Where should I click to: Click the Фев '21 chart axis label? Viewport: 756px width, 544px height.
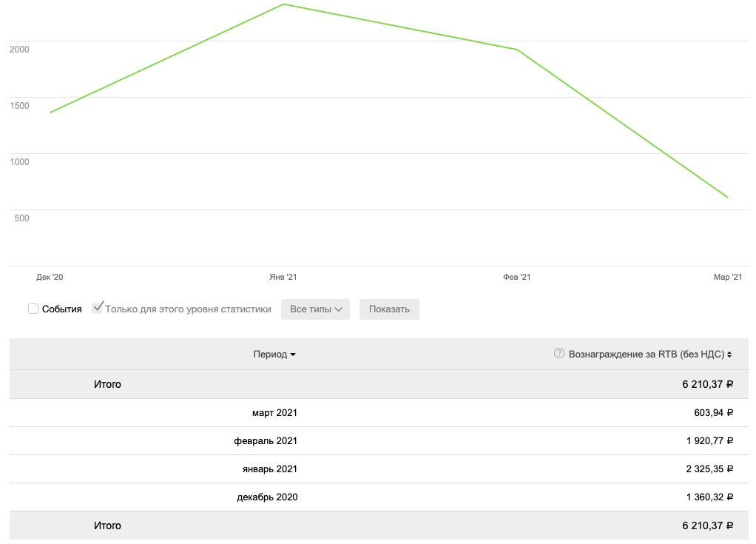[x=517, y=278]
